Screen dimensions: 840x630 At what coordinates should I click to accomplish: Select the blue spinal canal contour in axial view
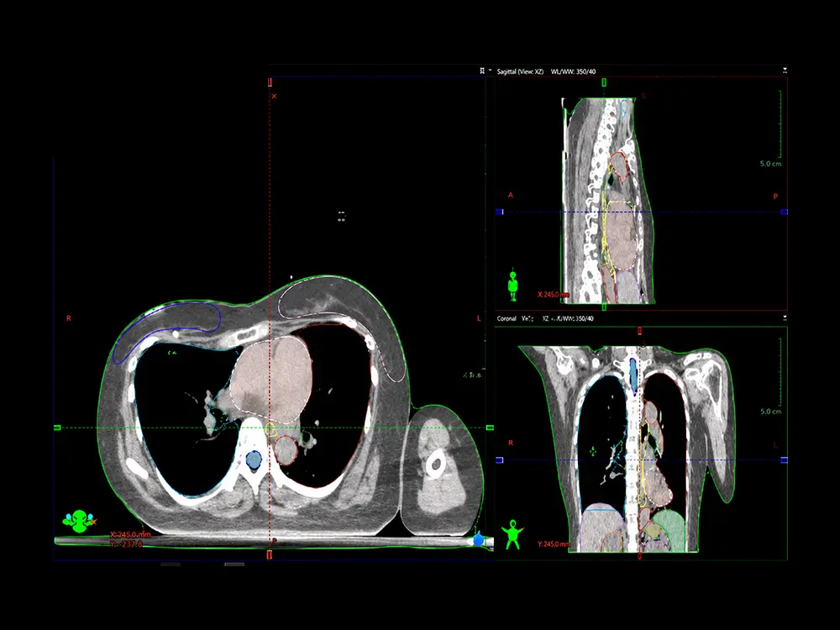point(254,459)
